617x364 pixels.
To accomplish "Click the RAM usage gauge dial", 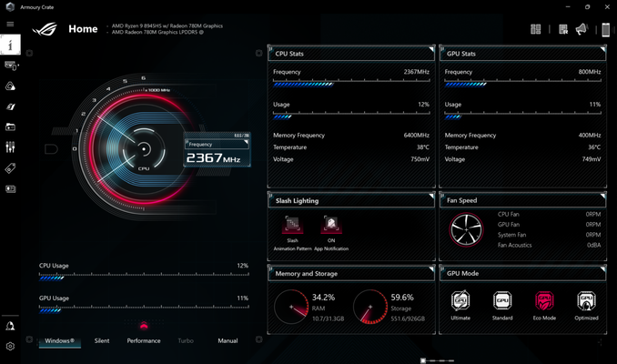I will (291, 307).
